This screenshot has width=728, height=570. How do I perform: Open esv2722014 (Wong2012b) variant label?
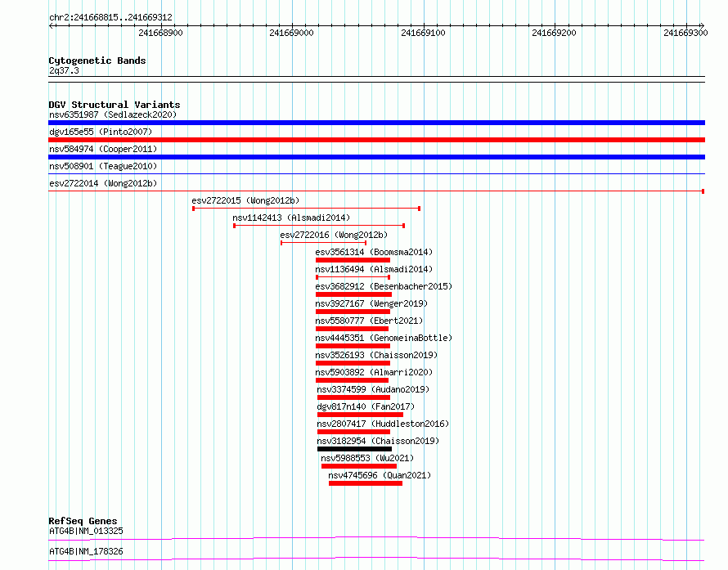point(103,183)
